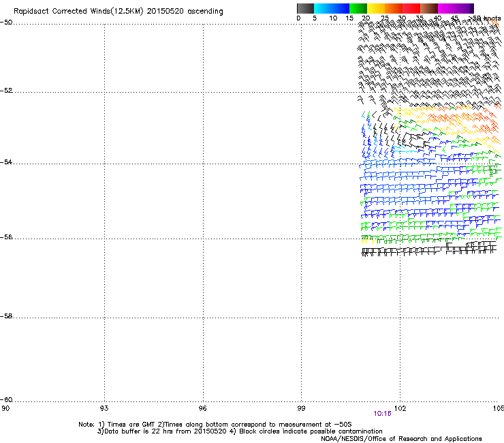The height and width of the screenshot is (443, 504).
Task: Click the purple pass time label '10:18'
Action: point(382,414)
